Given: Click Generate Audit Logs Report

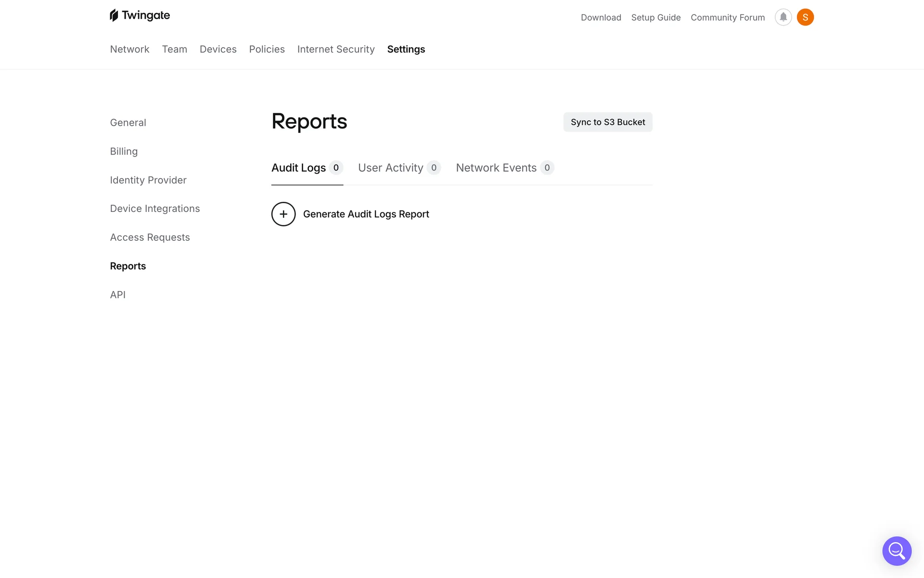Looking at the screenshot, I should [366, 214].
